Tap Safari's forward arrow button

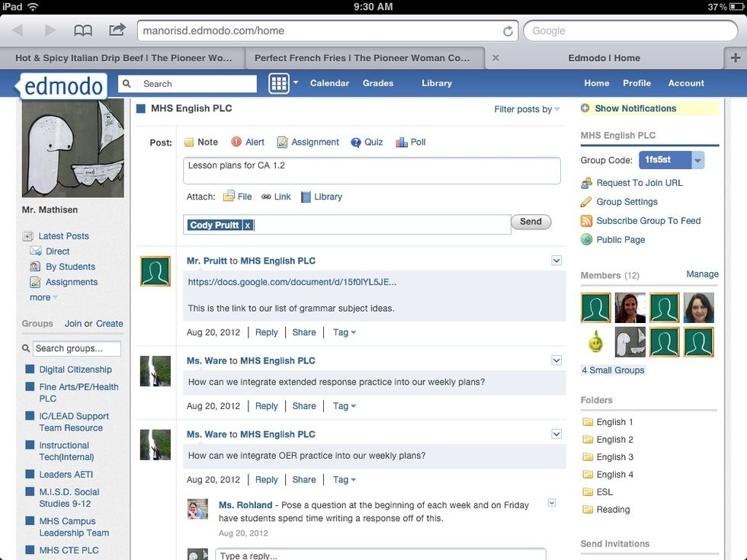pos(50,31)
